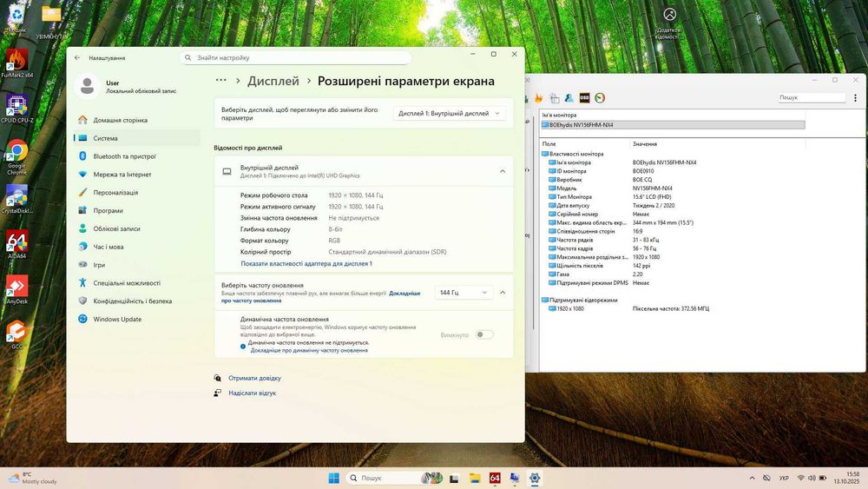This screenshot has width=868, height=489.
Task: Open Accessibility settings in sidebar
Action: tap(136, 283)
